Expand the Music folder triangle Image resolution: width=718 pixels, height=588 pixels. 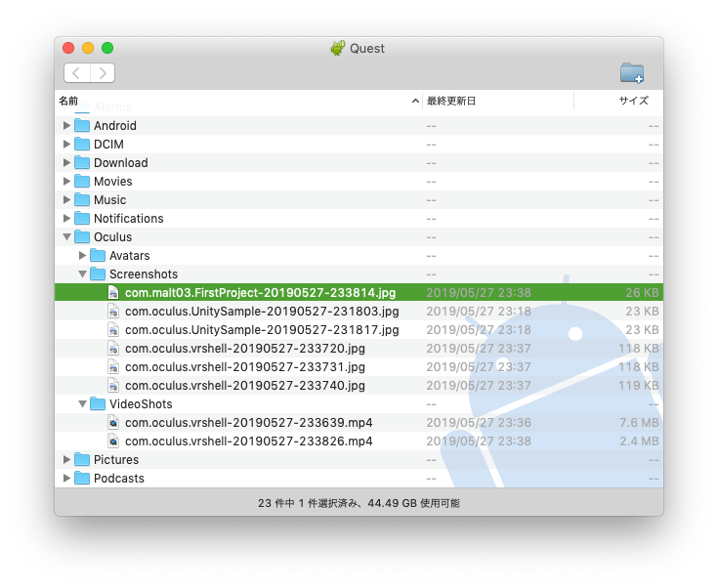66,199
